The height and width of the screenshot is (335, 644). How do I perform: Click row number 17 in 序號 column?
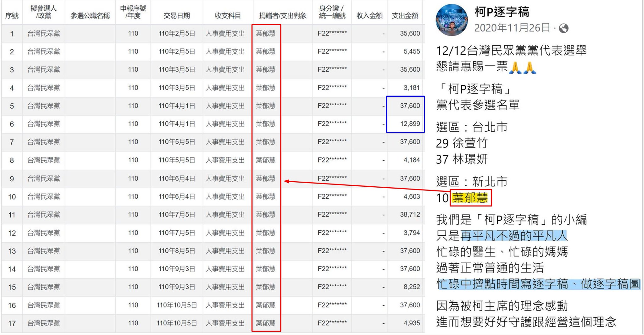[12, 323]
